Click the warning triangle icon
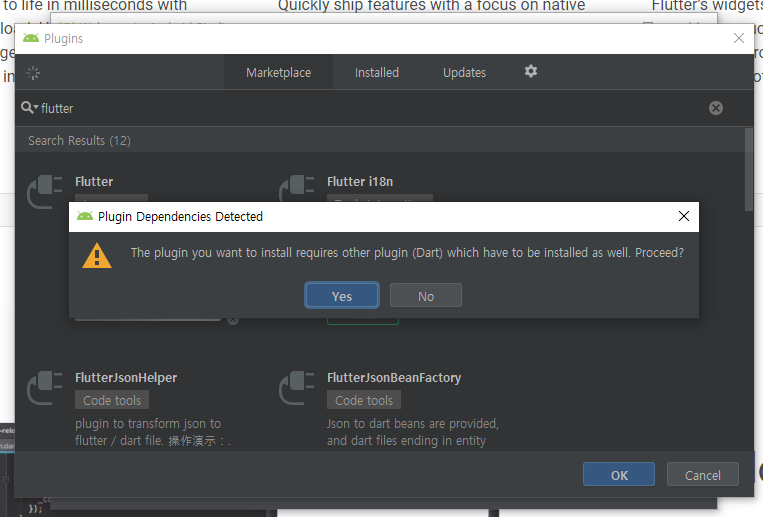 pyautogui.click(x=97, y=256)
